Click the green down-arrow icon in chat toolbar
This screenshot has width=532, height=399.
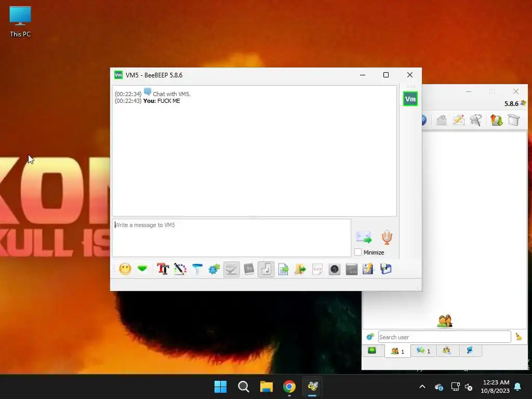click(x=142, y=269)
